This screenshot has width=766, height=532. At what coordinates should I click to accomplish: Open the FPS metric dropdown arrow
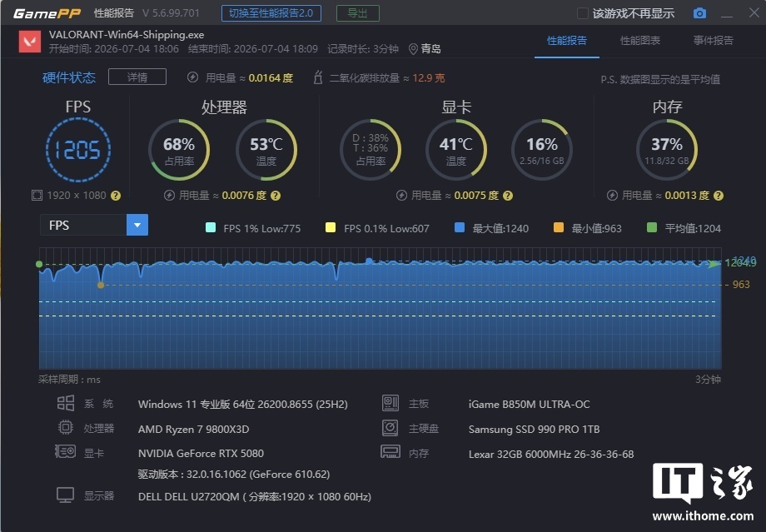(137, 225)
